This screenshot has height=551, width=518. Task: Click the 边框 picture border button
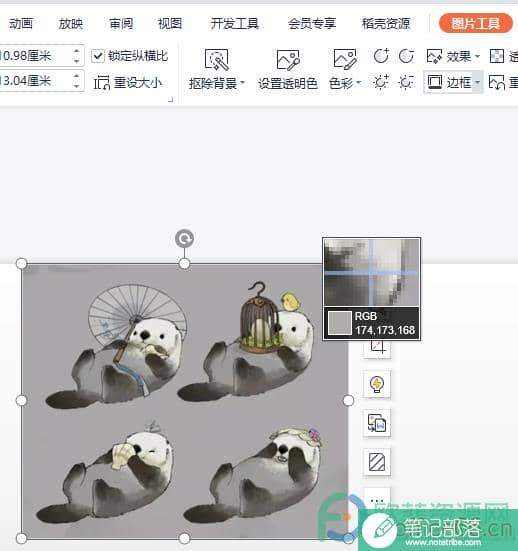tap(449, 82)
